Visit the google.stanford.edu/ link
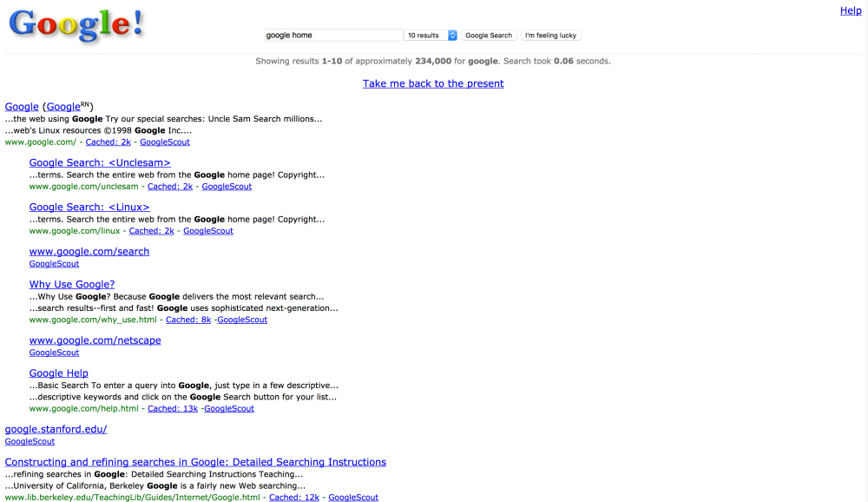The image size is (868, 502). [56, 429]
